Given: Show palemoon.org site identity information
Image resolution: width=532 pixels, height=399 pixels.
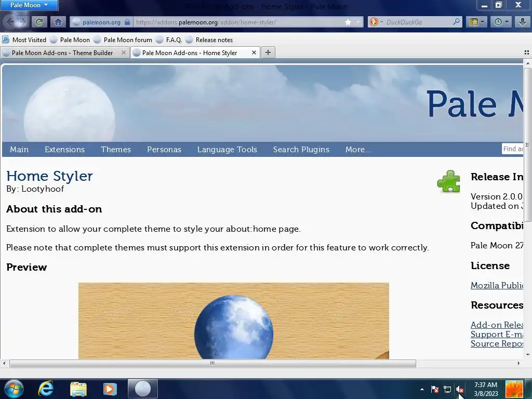Looking at the screenshot, I should point(101,22).
